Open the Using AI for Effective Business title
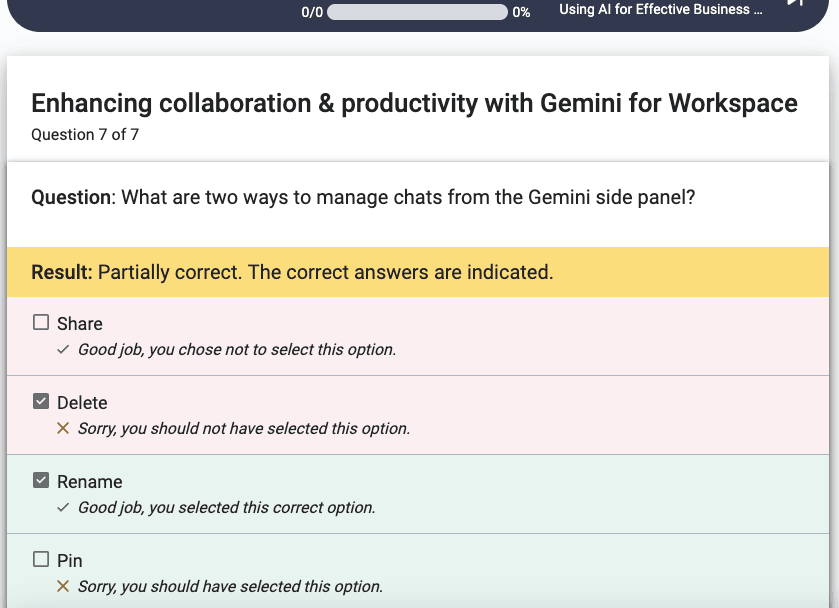This screenshot has height=608, width=839. click(x=661, y=10)
